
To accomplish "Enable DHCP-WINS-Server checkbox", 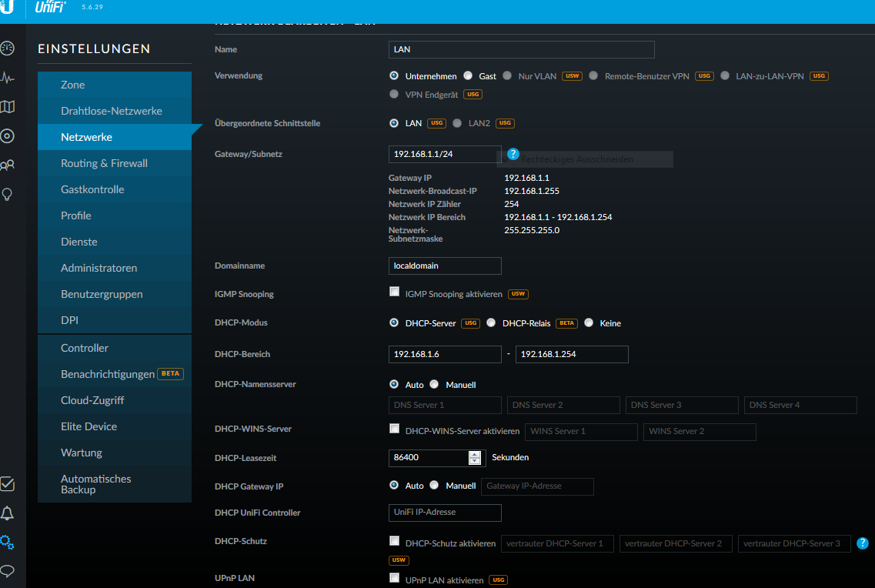I will pyautogui.click(x=395, y=429).
